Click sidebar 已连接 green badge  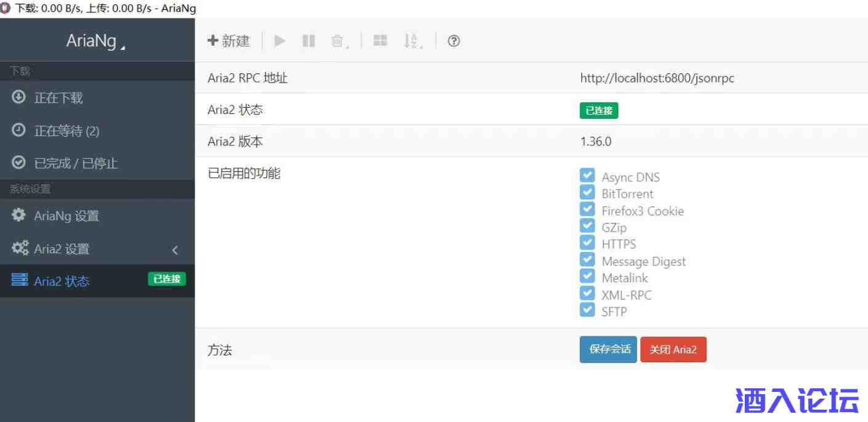coord(167,279)
